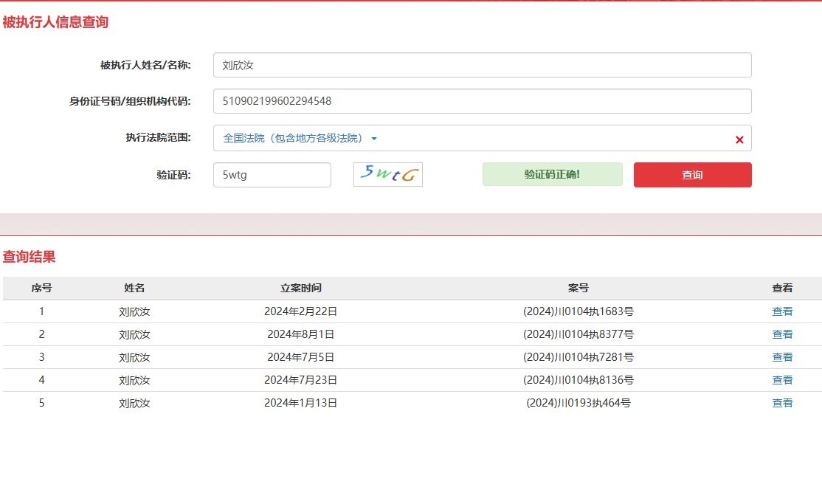
Task: Click the 姓名 column header
Action: [x=134, y=289]
